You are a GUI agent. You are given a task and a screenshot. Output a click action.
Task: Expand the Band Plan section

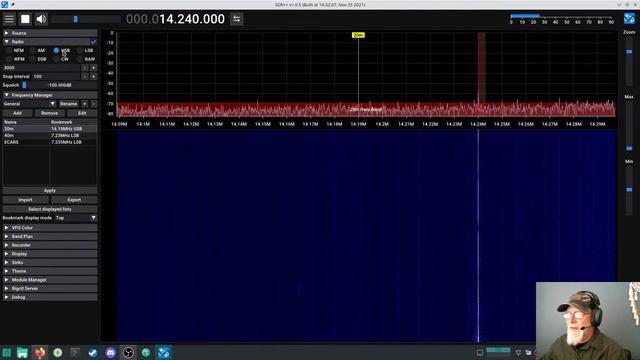point(50,236)
